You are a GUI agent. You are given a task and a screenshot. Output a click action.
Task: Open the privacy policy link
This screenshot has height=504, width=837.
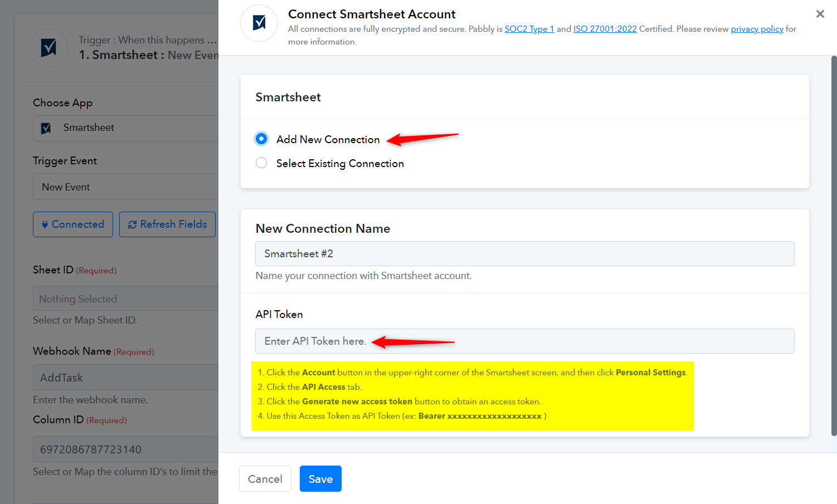pos(757,29)
